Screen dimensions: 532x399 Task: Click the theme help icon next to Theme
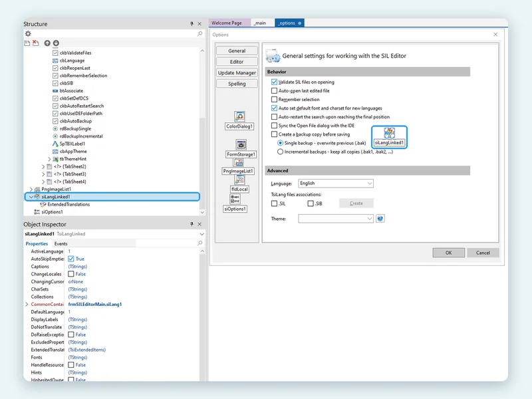[380, 219]
